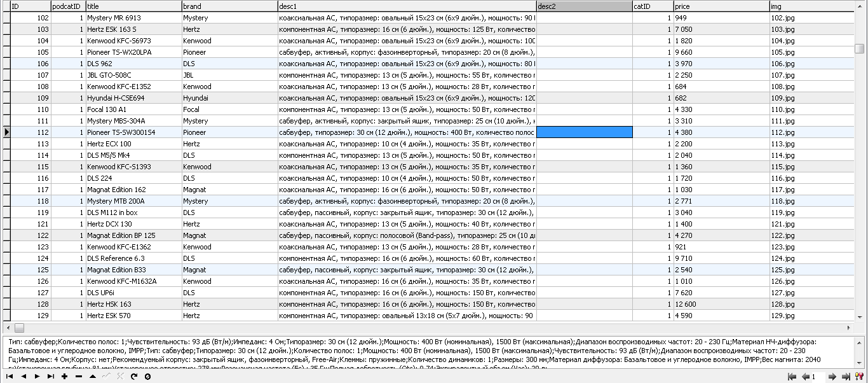
Task: Click the edit record triangle icon
Action: click(93, 377)
